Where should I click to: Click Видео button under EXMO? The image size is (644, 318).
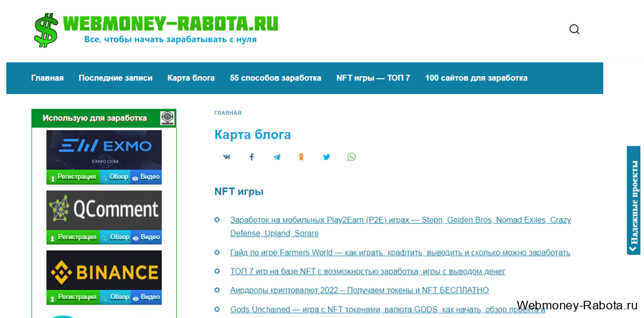point(146,177)
